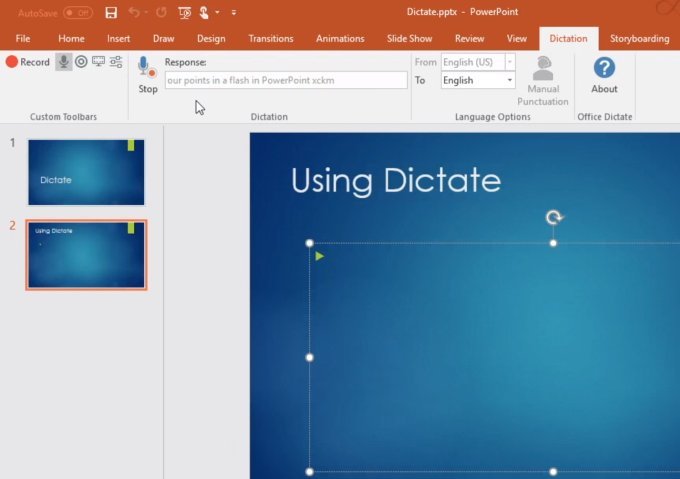Screen dimensions: 680x479
Task: Open the Animations tab
Action: (340, 39)
